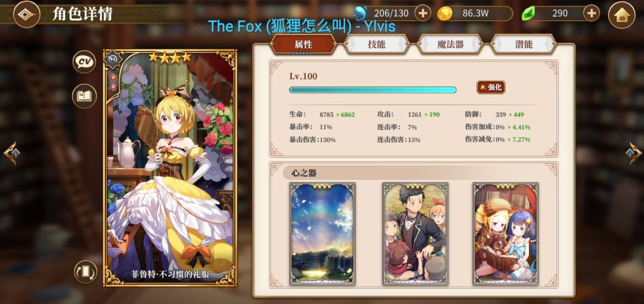
Task: Tap the back diamond icon near 角色详情
Action: (x=27, y=14)
